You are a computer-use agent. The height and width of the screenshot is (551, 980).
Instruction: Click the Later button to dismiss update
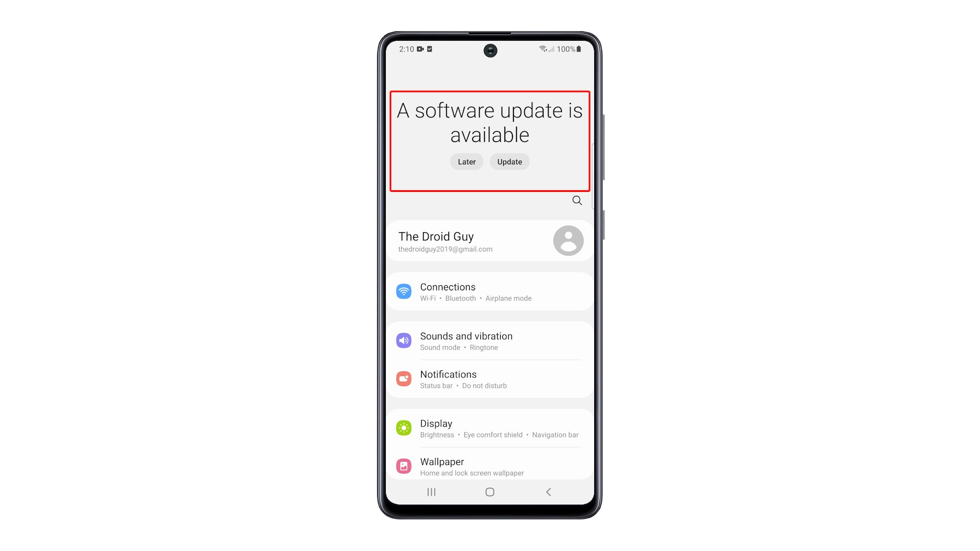[467, 161]
